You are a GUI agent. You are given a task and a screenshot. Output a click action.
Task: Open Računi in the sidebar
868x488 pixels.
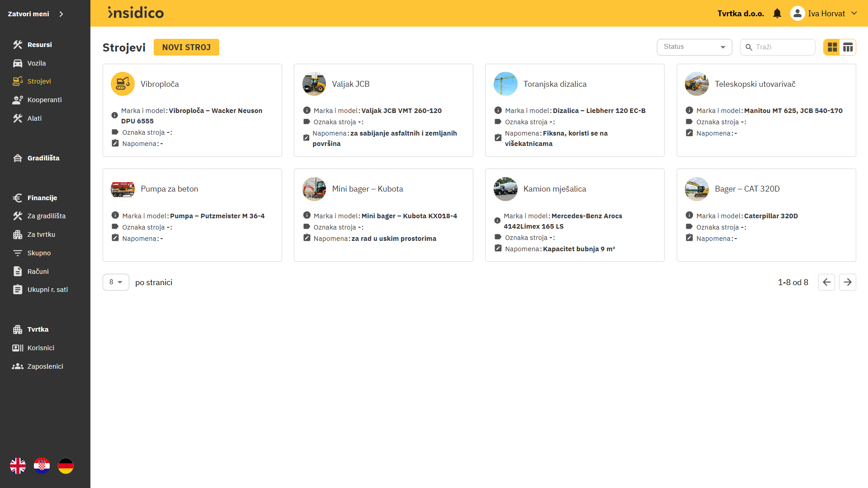[x=38, y=272]
